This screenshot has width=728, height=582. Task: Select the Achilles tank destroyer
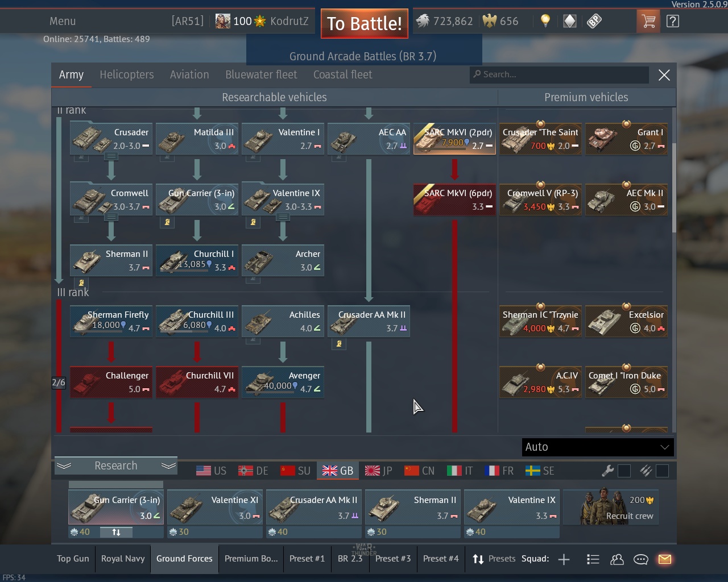pyautogui.click(x=283, y=321)
